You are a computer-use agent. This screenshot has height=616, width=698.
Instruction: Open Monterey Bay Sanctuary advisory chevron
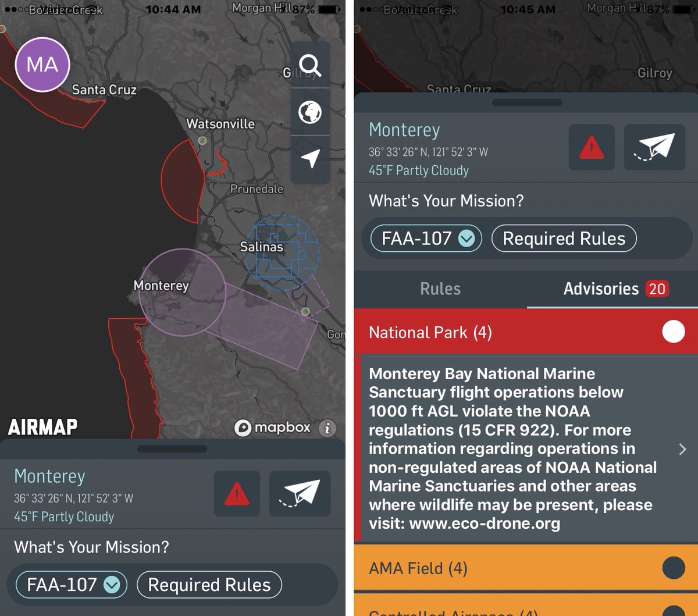[x=683, y=449]
